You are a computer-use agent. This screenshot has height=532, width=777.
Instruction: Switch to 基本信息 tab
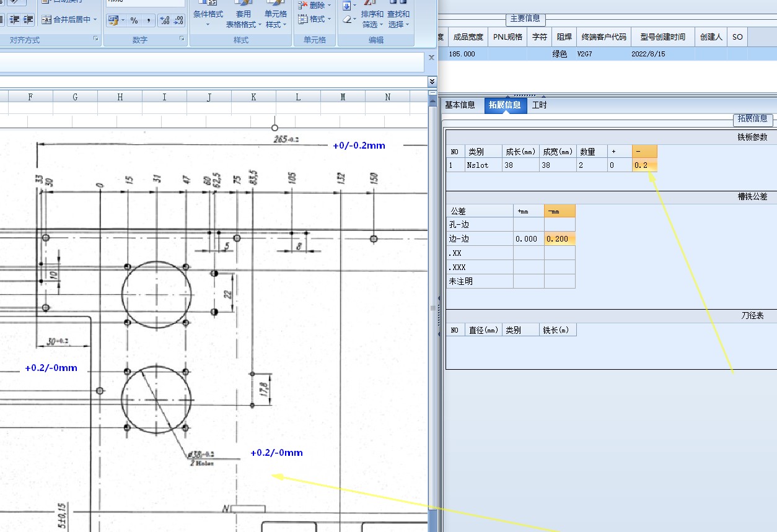pyautogui.click(x=460, y=105)
